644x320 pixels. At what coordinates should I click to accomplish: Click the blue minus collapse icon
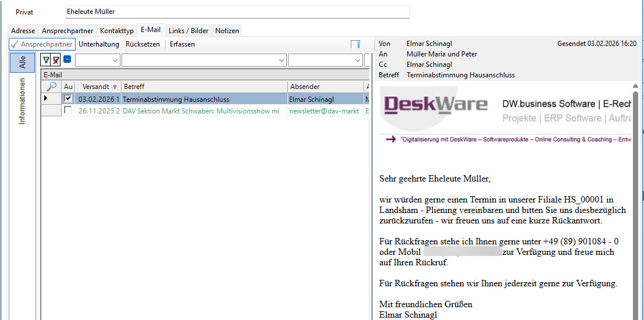pos(67,59)
